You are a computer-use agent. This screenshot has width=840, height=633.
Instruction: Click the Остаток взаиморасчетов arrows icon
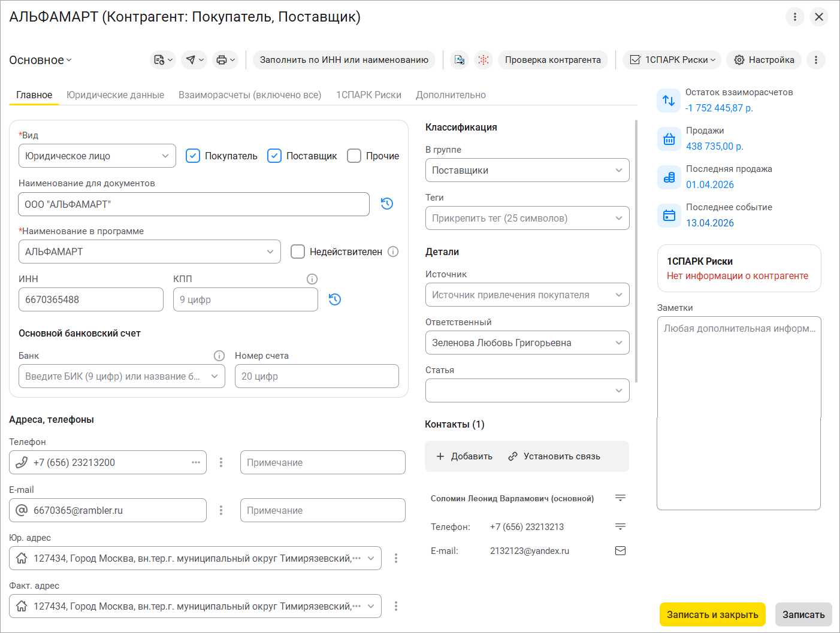point(669,101)
